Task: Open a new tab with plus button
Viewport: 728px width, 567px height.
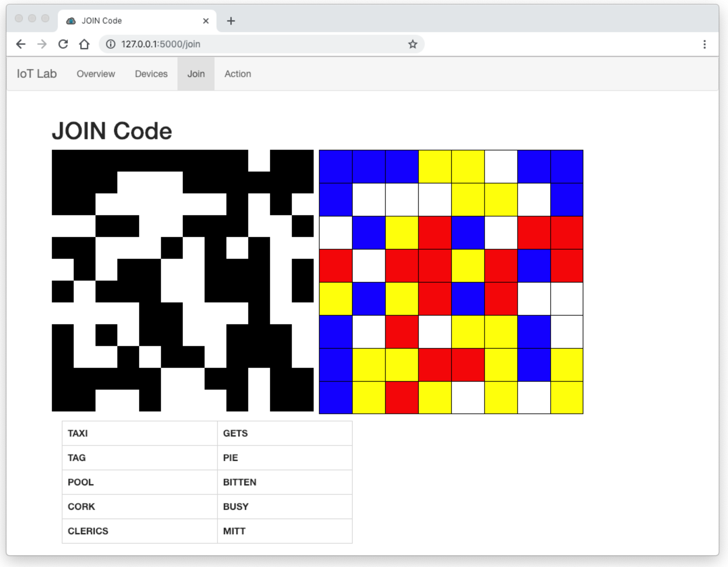Action: tap(231, 21)
